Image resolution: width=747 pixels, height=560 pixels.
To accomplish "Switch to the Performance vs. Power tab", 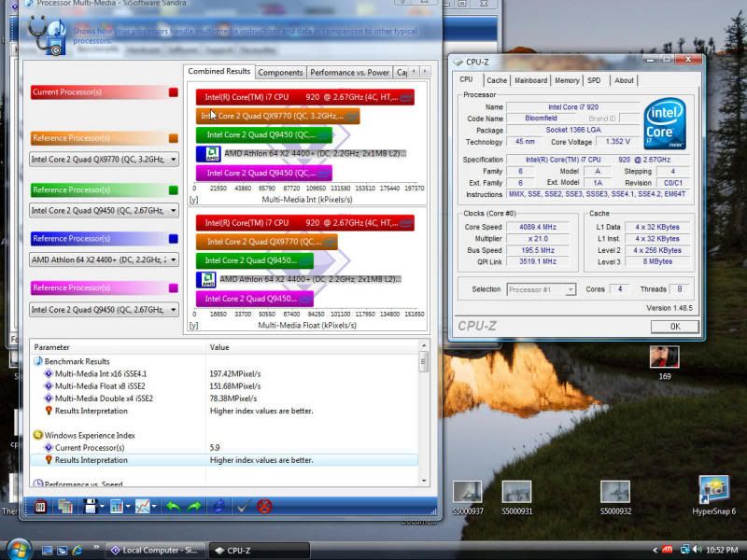I will coord(349,73).
